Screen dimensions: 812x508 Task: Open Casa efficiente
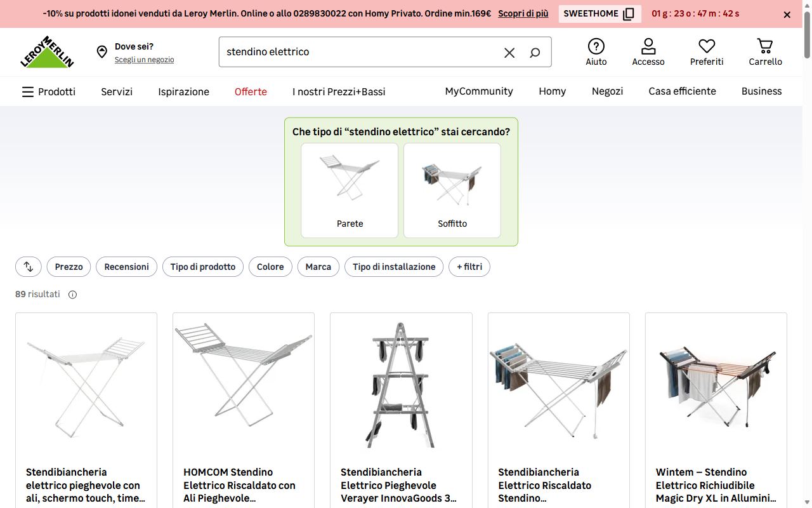point(682,91)
